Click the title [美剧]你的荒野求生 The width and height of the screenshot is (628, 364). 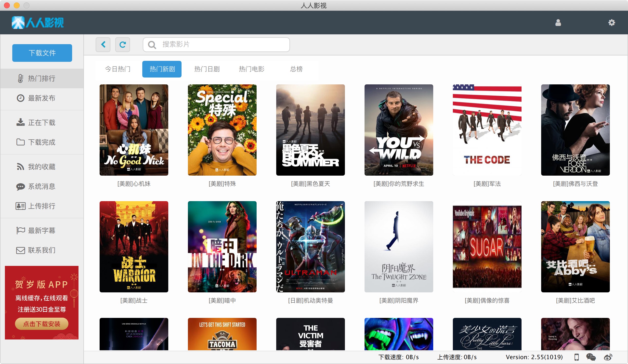399,184
